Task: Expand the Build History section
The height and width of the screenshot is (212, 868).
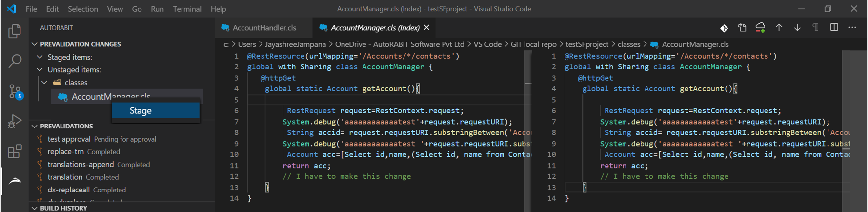Action: tap(34, 208)
